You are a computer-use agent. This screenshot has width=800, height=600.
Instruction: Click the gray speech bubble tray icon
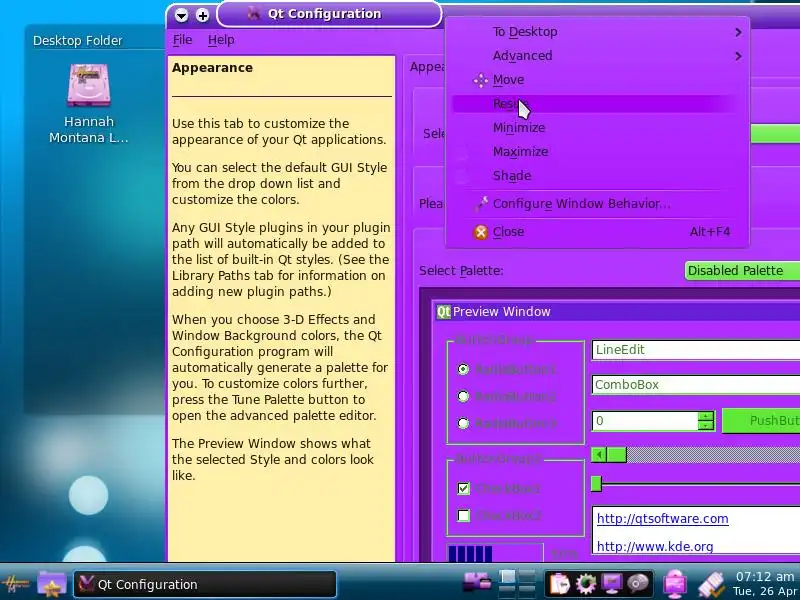tap(638, 583)
